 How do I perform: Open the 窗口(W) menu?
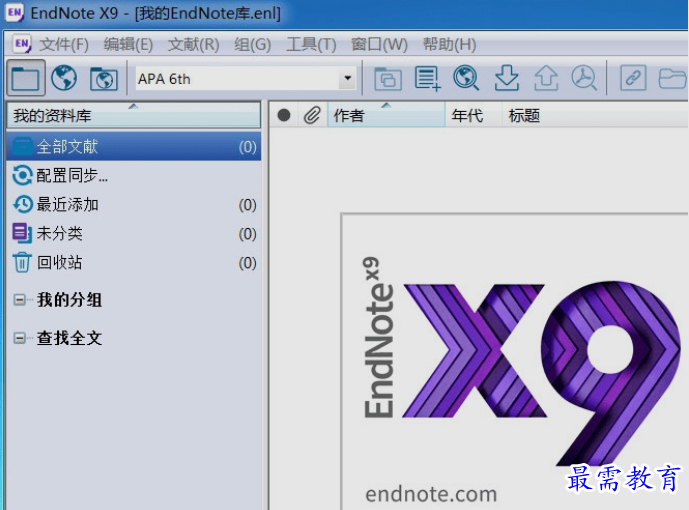click(379, 44)
